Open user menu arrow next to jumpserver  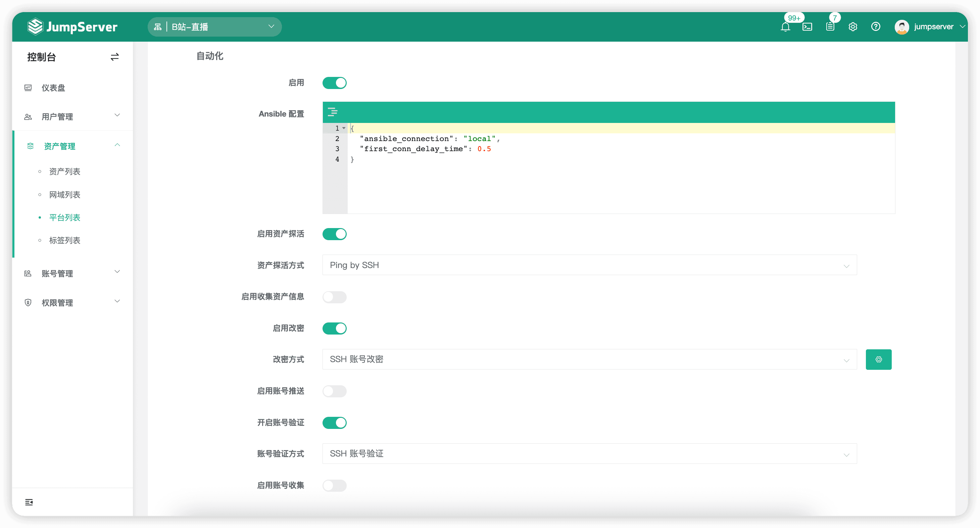(962, 27)
